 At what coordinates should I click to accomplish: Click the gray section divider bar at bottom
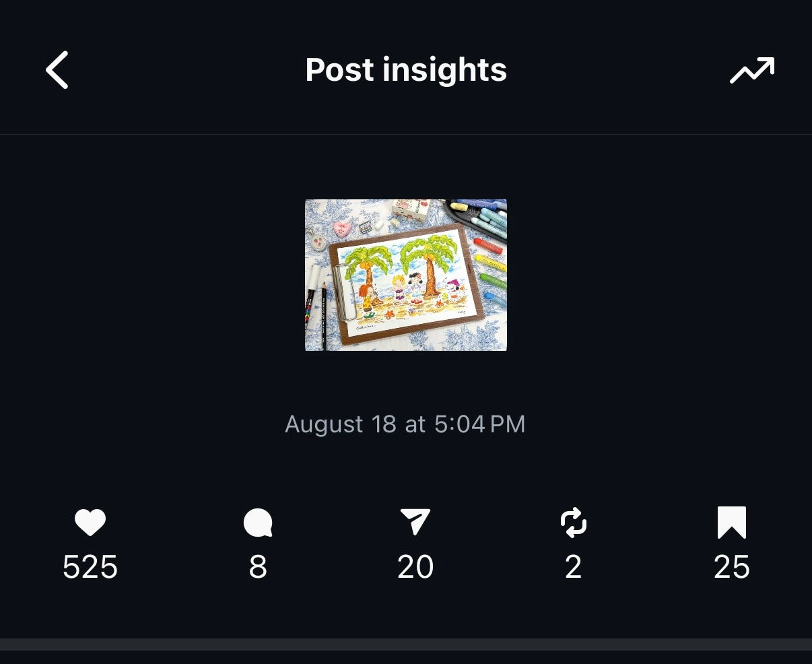pyautogui.click(x=406, y=644)
